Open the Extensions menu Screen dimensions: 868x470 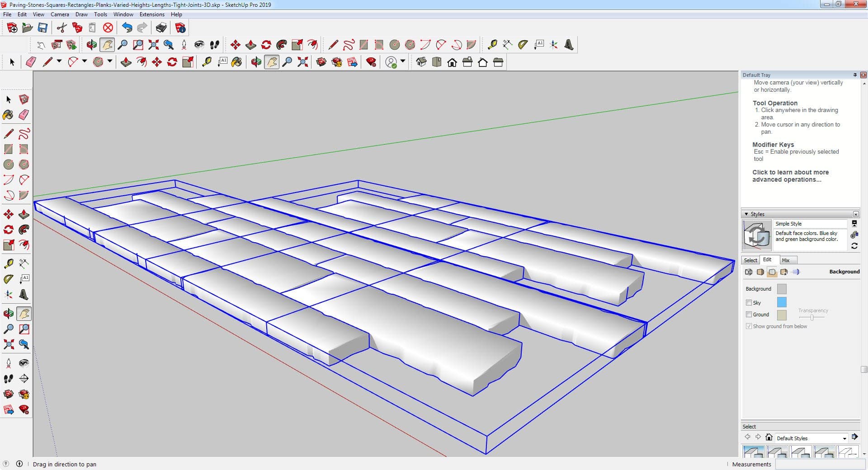tap(152, 14)
